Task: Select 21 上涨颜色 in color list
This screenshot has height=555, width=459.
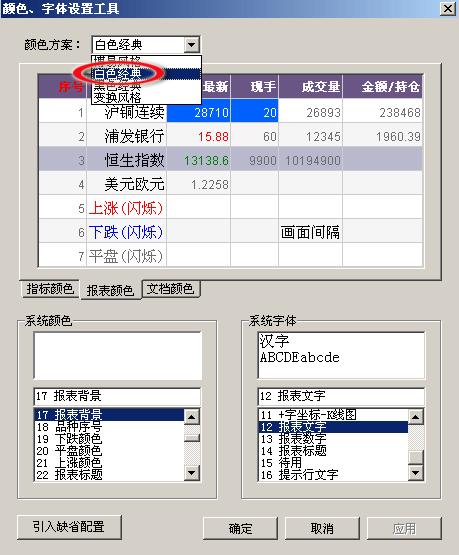Action: tap(109, 463)
